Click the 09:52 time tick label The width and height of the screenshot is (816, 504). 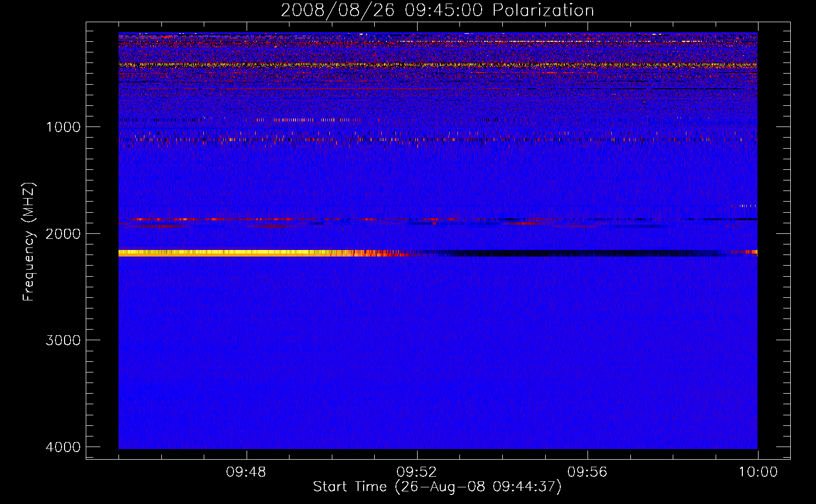pyautogui.click(x=417, y=472)
